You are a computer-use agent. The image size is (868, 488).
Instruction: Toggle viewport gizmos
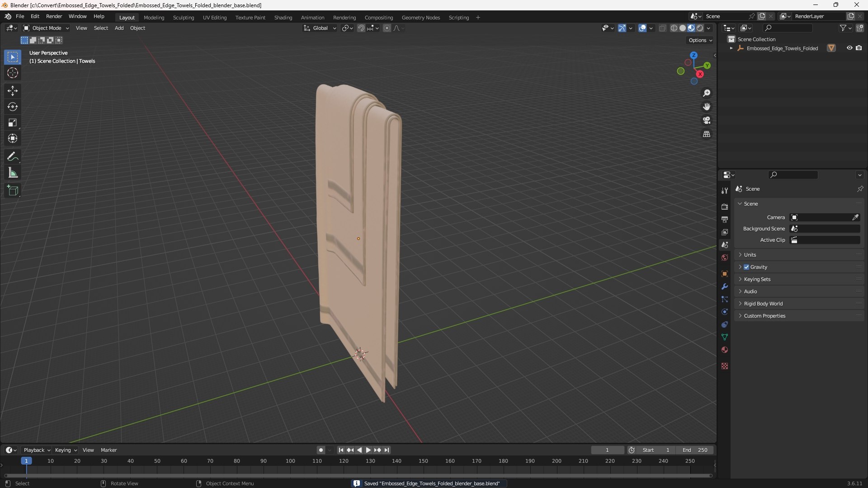point(622,28)
